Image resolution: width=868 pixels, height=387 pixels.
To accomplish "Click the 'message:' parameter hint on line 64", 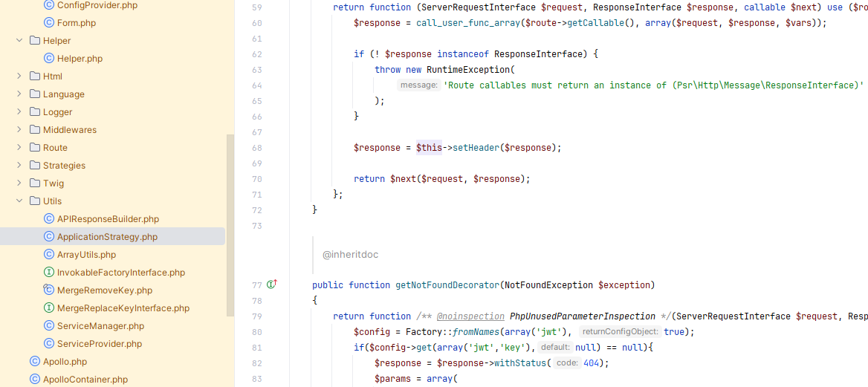I will (419, 85).
